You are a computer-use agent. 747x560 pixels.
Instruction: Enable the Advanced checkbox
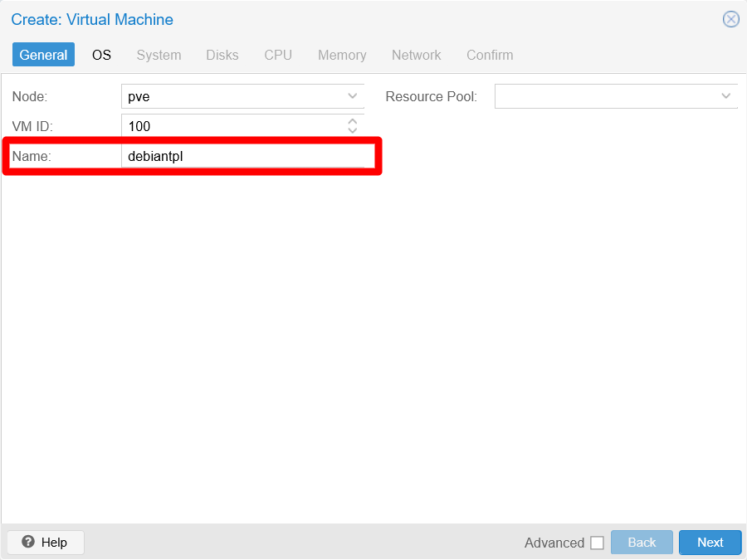598,542
